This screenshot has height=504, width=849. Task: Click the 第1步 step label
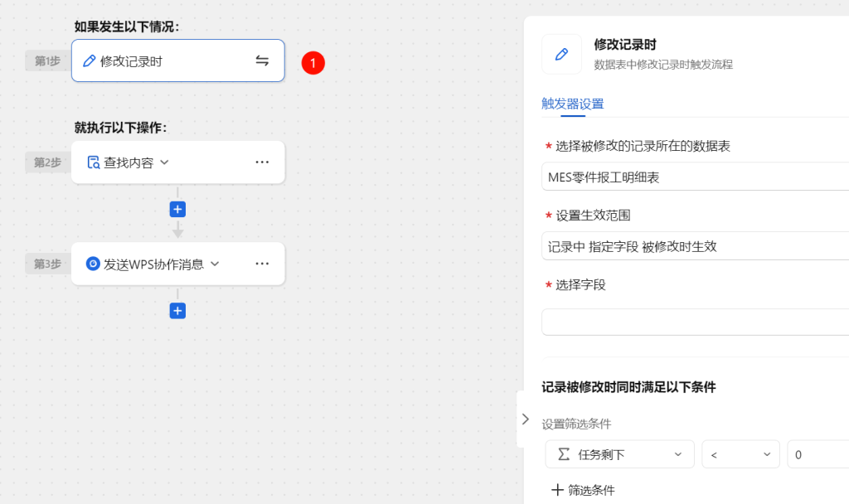tap(47, 61)
